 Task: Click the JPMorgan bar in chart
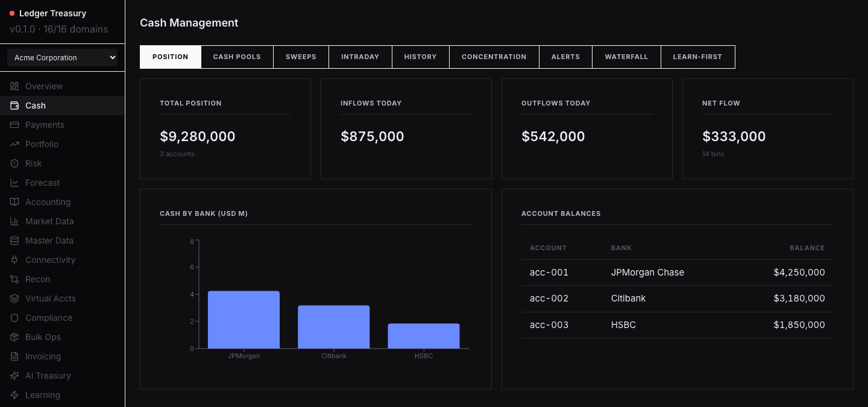point(244,320)
